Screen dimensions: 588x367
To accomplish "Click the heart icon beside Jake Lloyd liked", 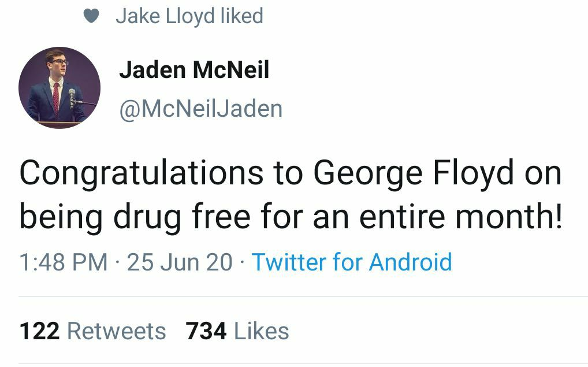I will [x=92, y=16].
